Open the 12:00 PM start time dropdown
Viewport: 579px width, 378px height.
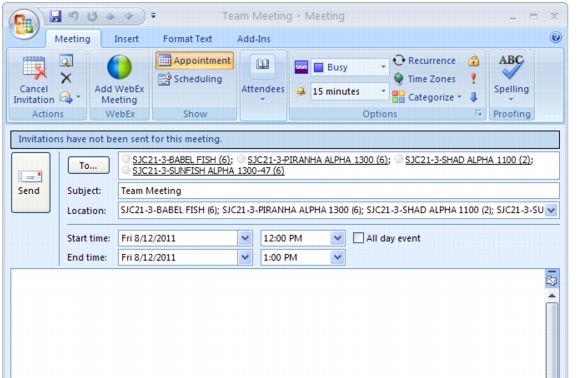tap(338, 238)
